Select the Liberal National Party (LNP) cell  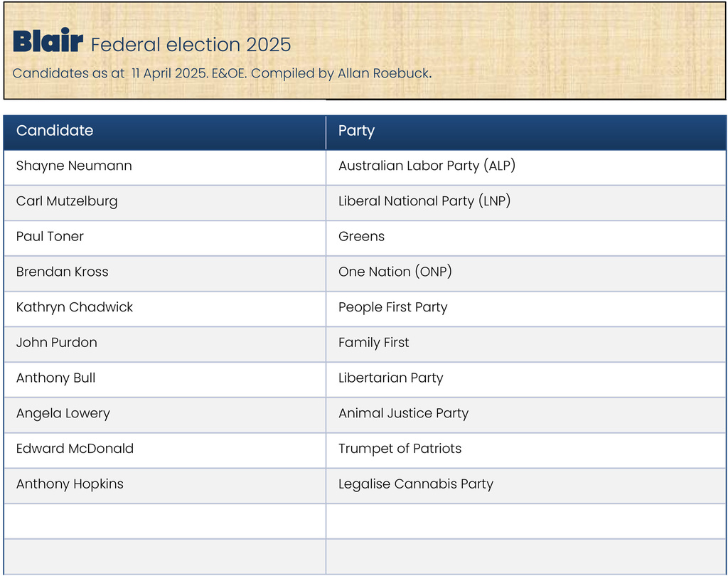pos(424,201)
